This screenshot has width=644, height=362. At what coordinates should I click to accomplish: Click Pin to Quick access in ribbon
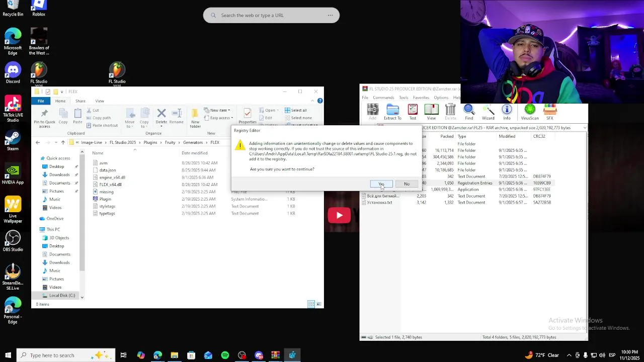tap(44, 119)
